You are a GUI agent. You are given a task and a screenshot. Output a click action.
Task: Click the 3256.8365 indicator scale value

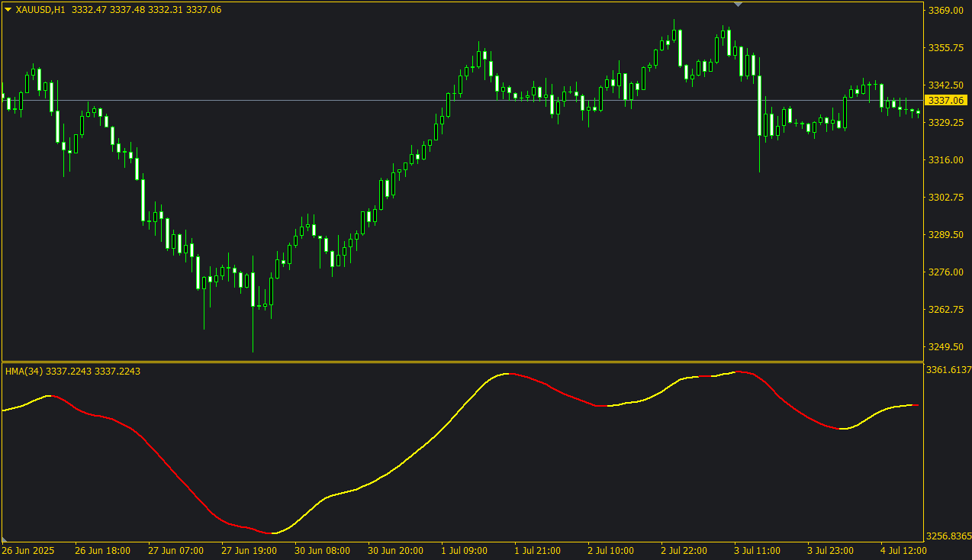[948, 536]
